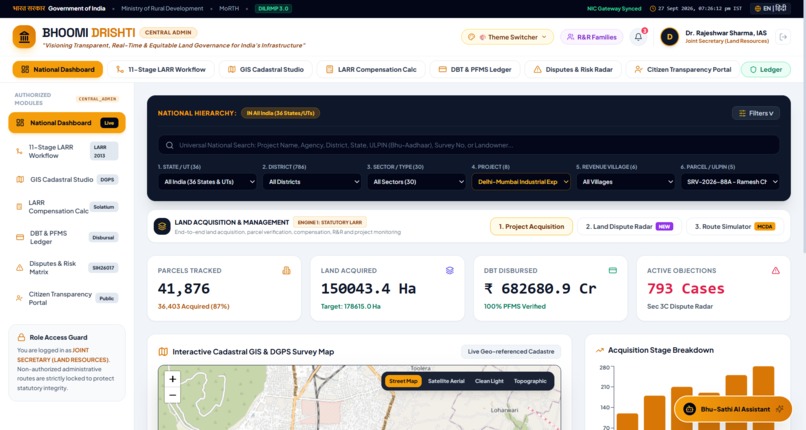Image resolution: width=806 pixels, height=430 pixels.
Task: Click the Role Access Guard lock icon
Action: pos(21,338)
